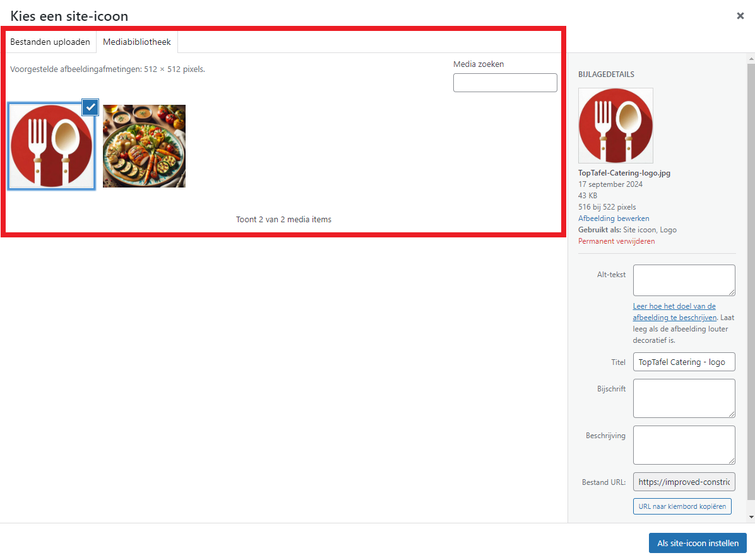Select the Bestand URL field
The image size is (755, 560).
coord(684,482)
